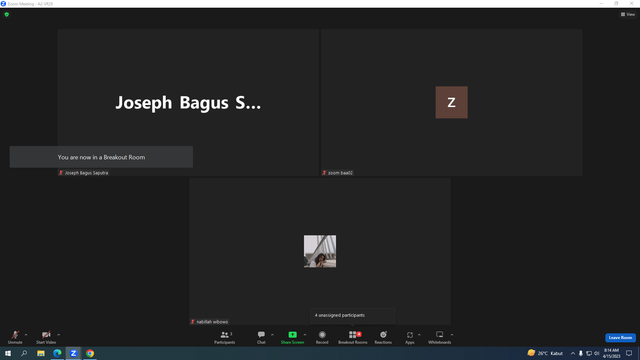Open Whiteboards
Screen dimensions: 640x360
click(x=440, y=337)
